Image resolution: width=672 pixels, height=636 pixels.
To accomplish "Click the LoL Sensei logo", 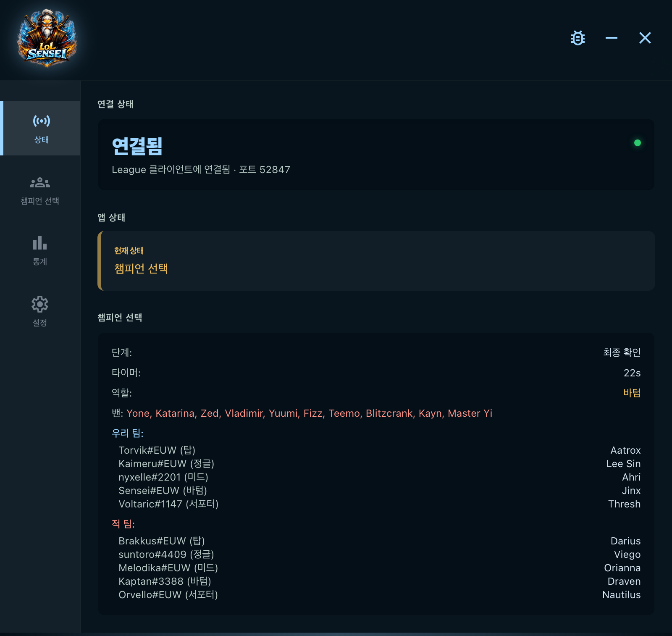I will click(x=47, y=38).
